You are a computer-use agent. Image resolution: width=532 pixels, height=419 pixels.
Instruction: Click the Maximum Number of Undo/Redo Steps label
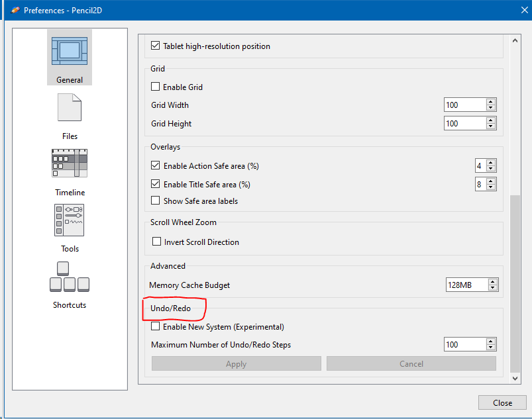point(221,344)
